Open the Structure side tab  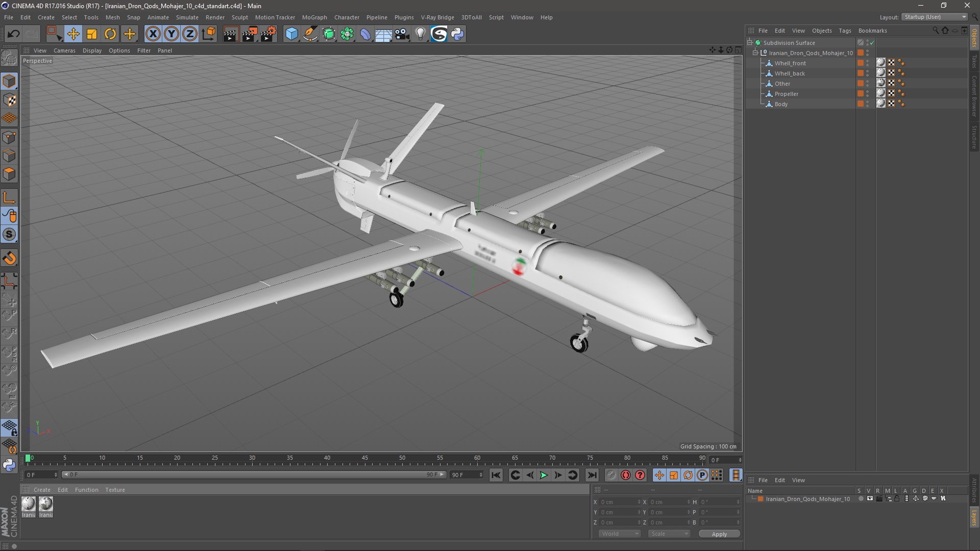[x=974, y=137]
